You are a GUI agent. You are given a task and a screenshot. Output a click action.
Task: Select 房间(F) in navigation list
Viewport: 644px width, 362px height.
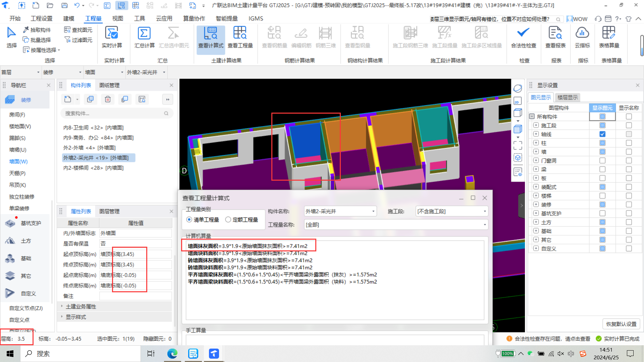pyautogui.click(x=17, y=115)
